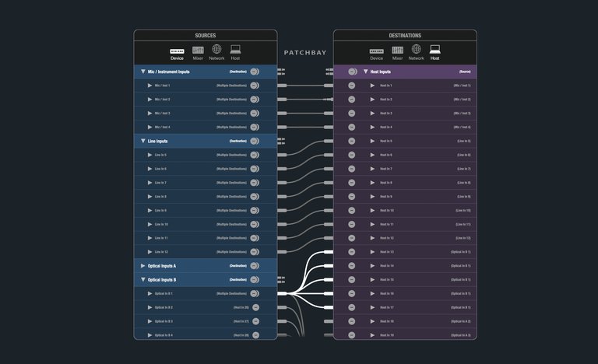The image size is (598, 364).
Task: Toggle the connection button for Optical In B 2
Action: coord(255,307)
